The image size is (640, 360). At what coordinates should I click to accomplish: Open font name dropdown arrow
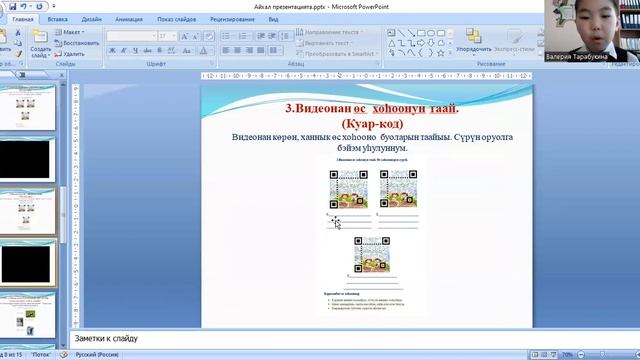(x=154, y=36)
